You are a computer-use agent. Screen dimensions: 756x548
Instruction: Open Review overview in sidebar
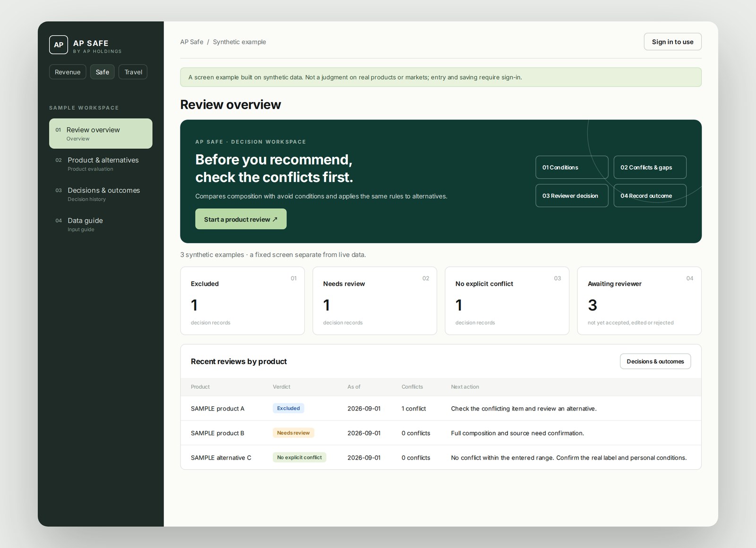pyautogui.click(x=101, y=134)
